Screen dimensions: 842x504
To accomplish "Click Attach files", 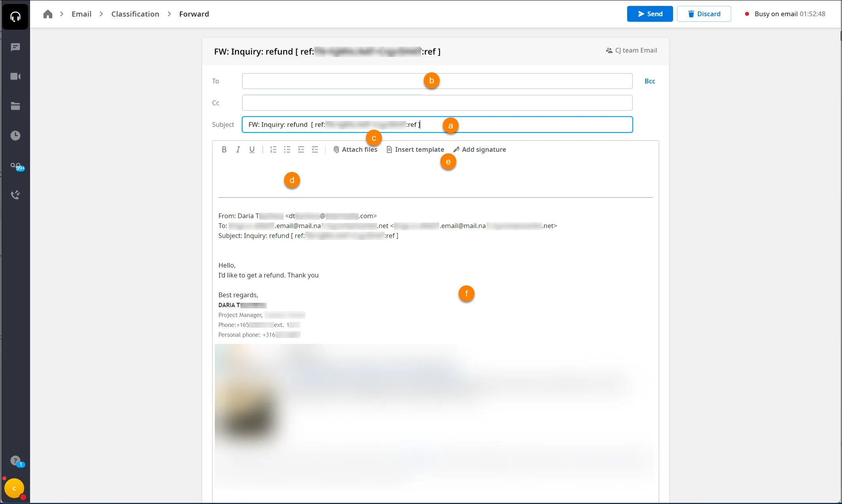I will point(355,149).
